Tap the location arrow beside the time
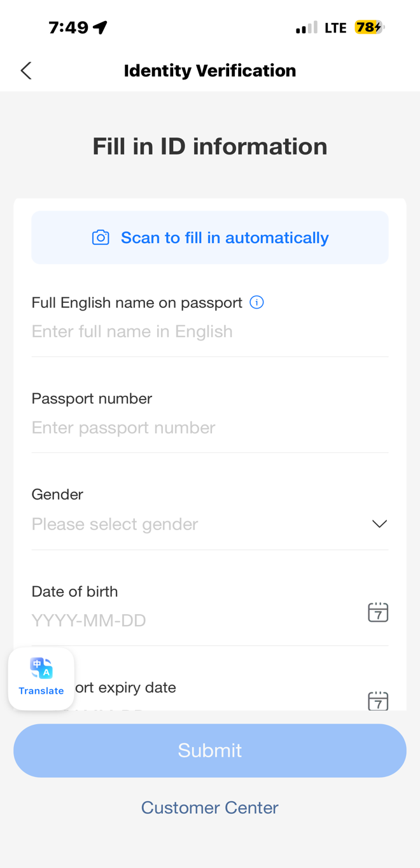 [100, 27]
